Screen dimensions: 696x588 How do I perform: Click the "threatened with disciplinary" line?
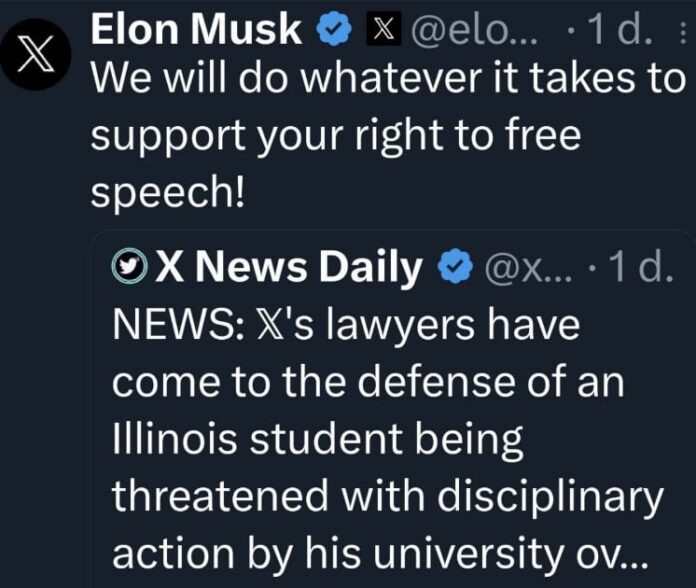pyautogui.click(x=386, y=494)
